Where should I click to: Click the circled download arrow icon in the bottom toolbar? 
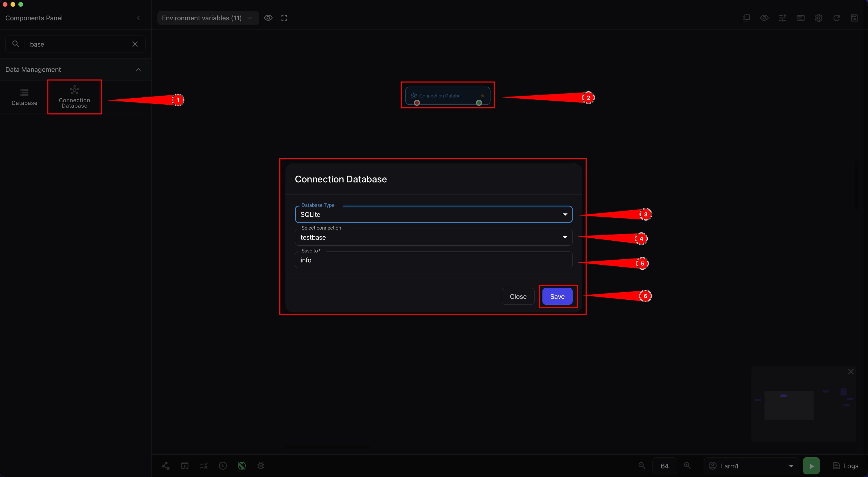click(223, 466)
